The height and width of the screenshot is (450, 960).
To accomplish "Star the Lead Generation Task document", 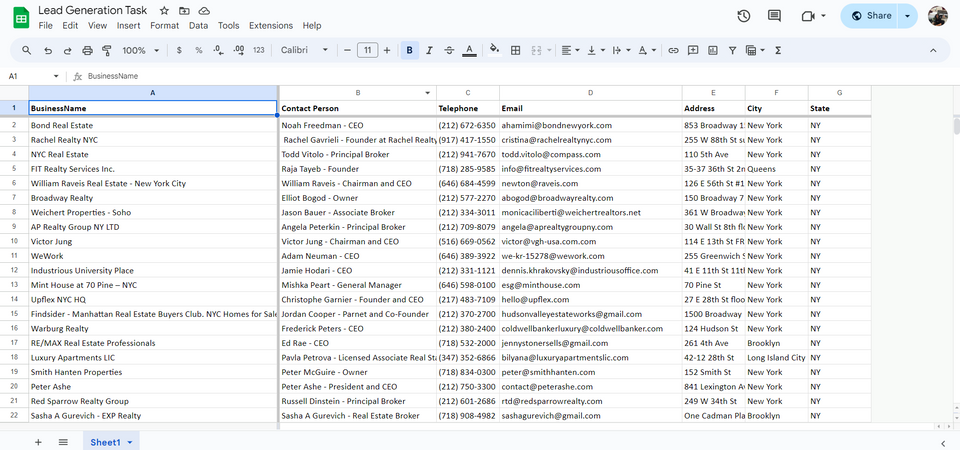I will point(164,10).
